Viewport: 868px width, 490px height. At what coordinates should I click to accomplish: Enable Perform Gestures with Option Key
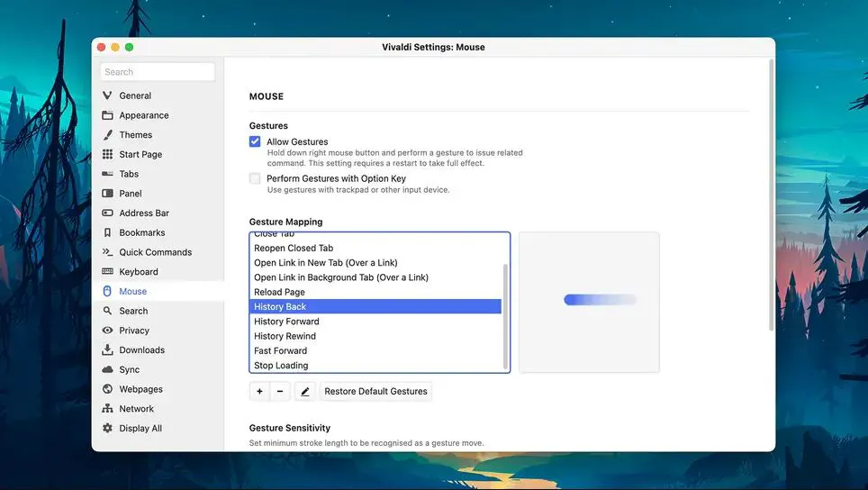coord(255,178)
